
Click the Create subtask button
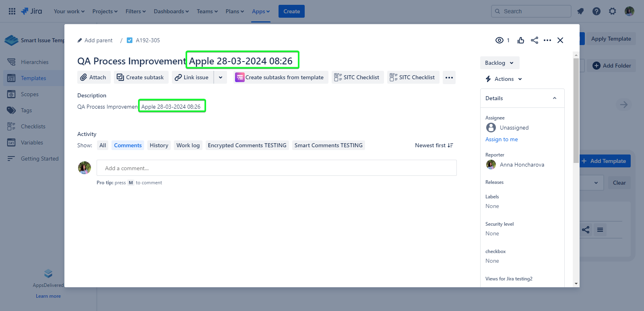click(140, 77)
